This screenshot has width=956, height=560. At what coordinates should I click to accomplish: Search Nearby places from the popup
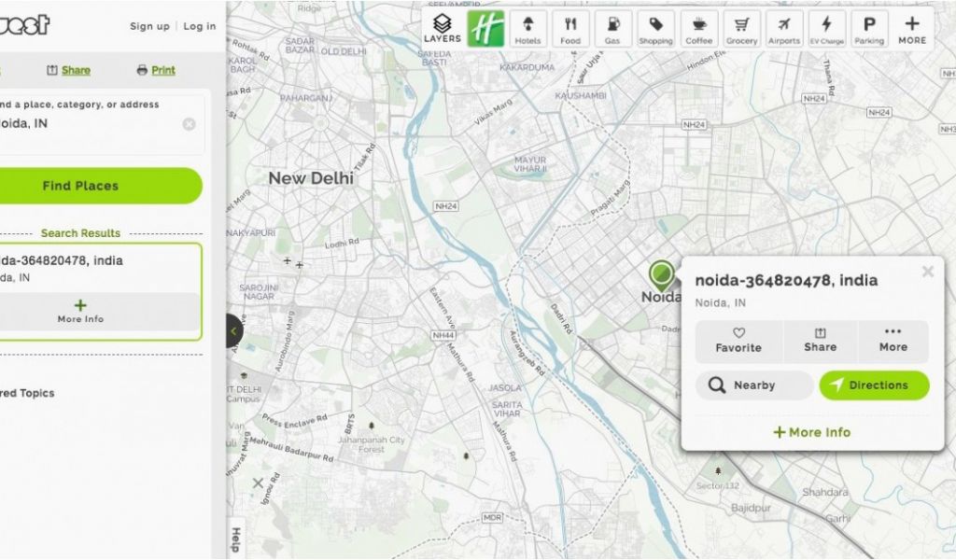754,385
